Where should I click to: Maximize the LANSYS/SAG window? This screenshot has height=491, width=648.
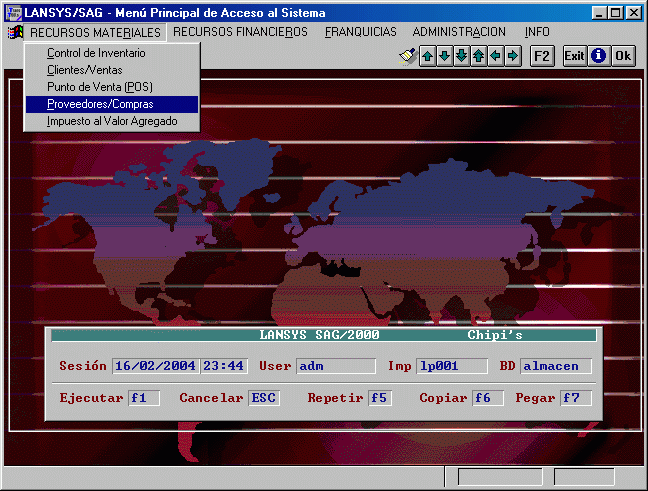click(x=615, y=13)
